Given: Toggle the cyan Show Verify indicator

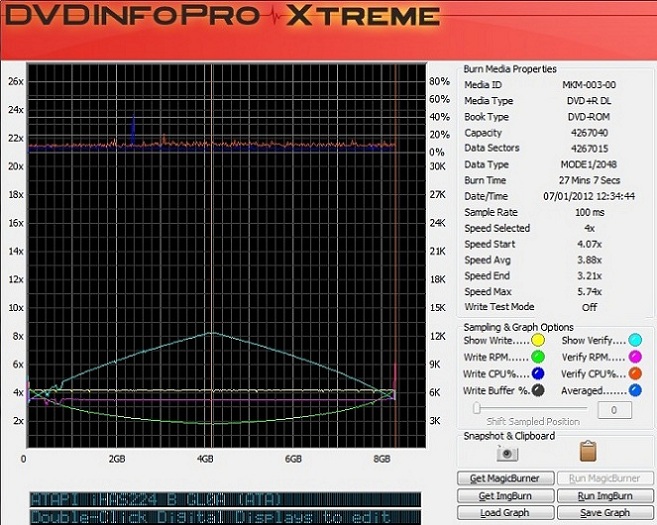Looking at the screenshot, I should tap(636, 340).
